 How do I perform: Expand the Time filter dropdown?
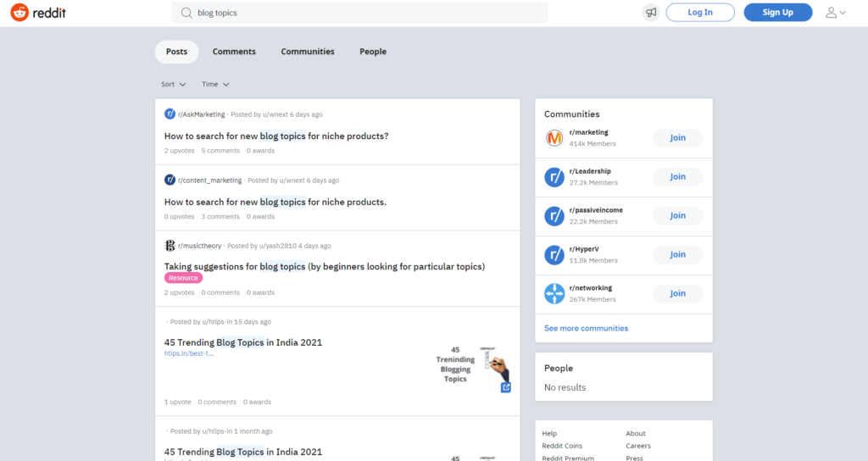[x=215, y=84]
